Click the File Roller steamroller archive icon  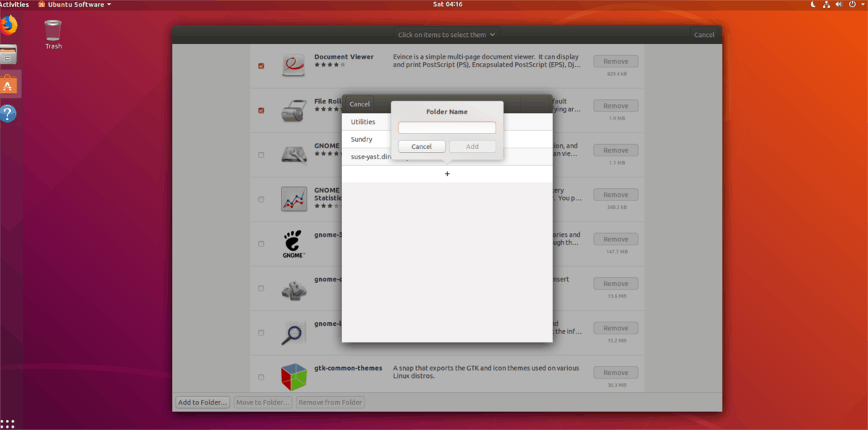click(294, 110)
